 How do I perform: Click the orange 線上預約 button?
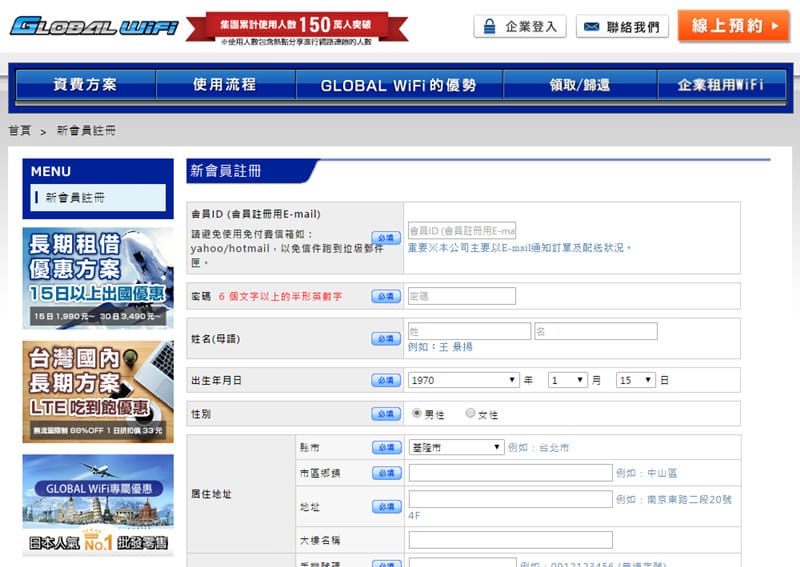pyautogui.click(x=733, y=26)
